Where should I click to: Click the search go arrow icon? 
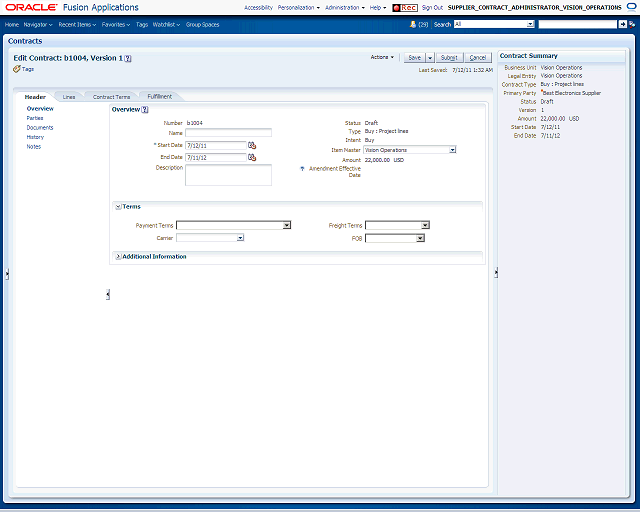622,24
